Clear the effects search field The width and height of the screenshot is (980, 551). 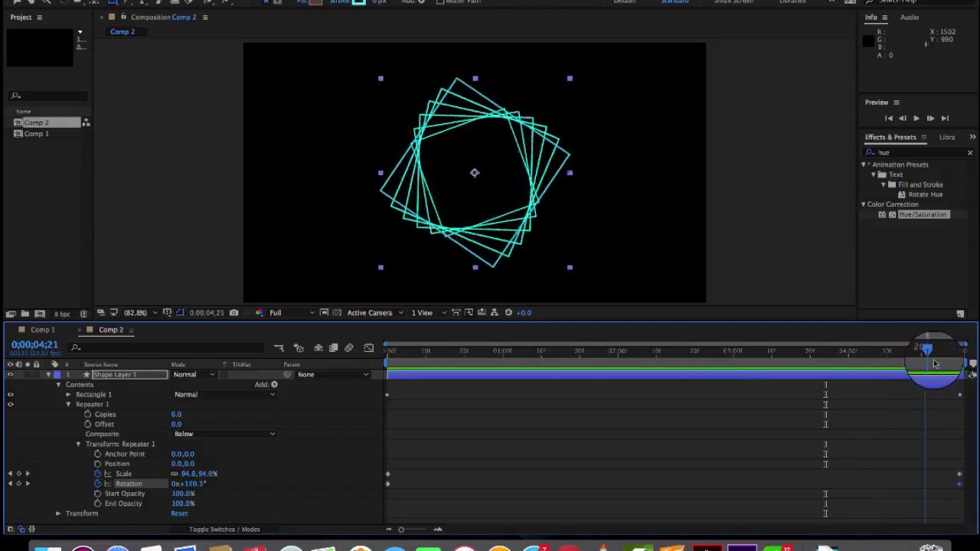tap(970, 153)
